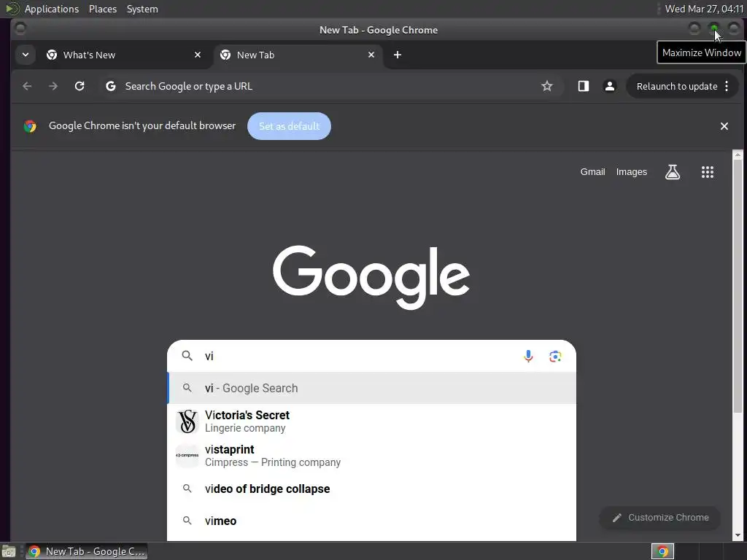Go back with the back arrow

pyautogui.click(x=27, y=86)
